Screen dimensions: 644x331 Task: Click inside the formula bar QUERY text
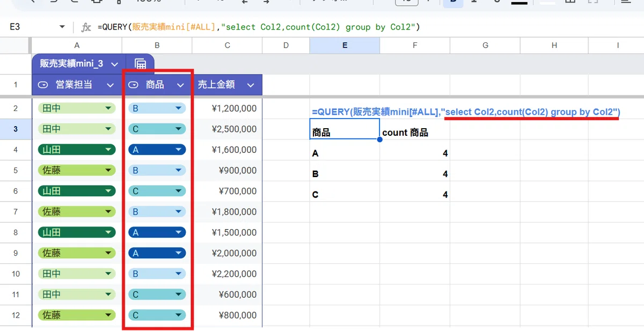(x=258, y=27)
